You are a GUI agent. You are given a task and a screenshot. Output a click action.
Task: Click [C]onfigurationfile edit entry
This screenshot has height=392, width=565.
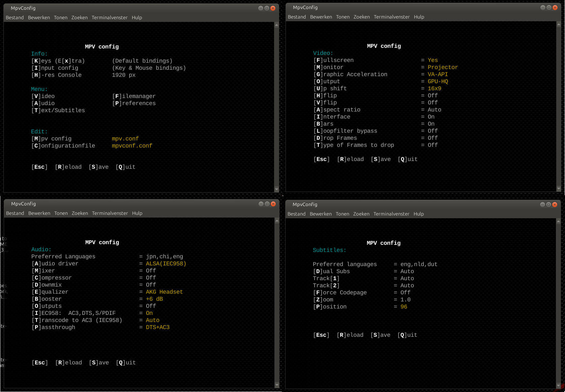tap(63, 146)
